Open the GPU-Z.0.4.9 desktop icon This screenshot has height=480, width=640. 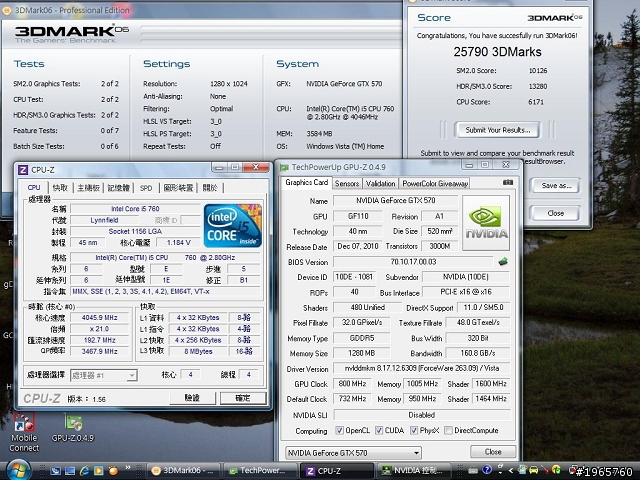point(73,428)
